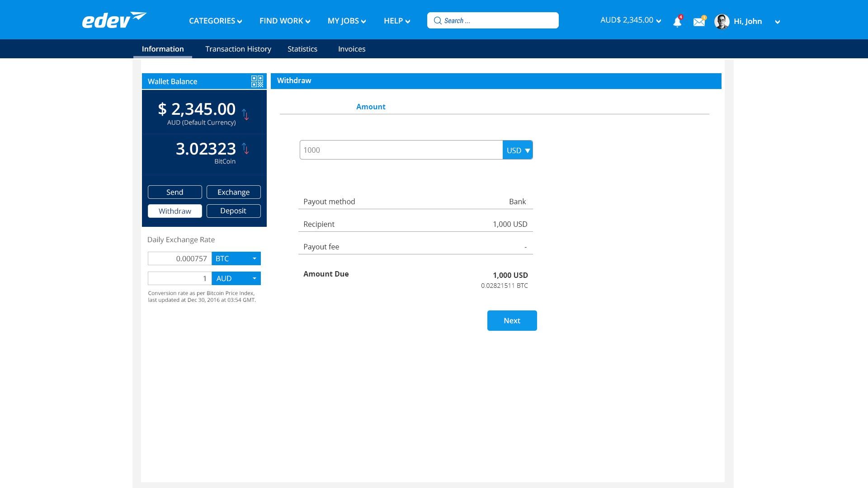The width and height of the screenshot is (868, 488).
Task: Click John's profile avatar
Action: click(x=722, y=21)
